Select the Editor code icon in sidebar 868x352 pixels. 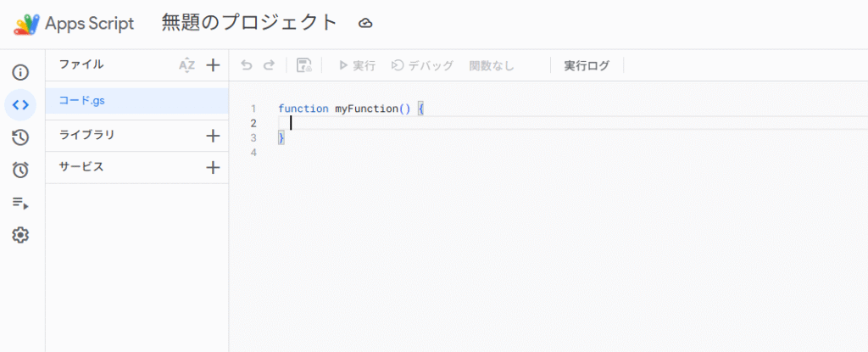coord(20,105)
